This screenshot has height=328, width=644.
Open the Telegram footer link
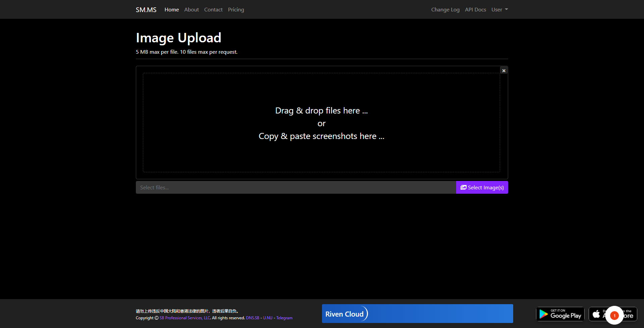284,318
